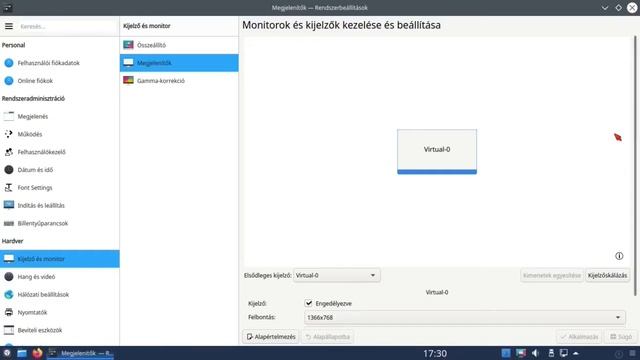Image resolution: width=640 pixels, height=360 pixels.
Task: Open the Elsődleges kijelző dropdown
Action: [x=336, y=276]
